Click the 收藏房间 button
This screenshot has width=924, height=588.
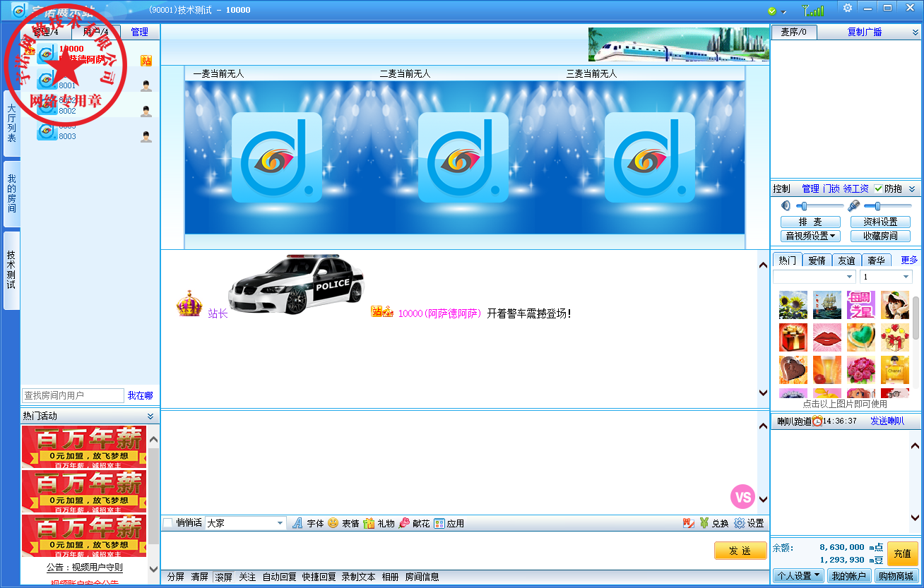[880, 236]
